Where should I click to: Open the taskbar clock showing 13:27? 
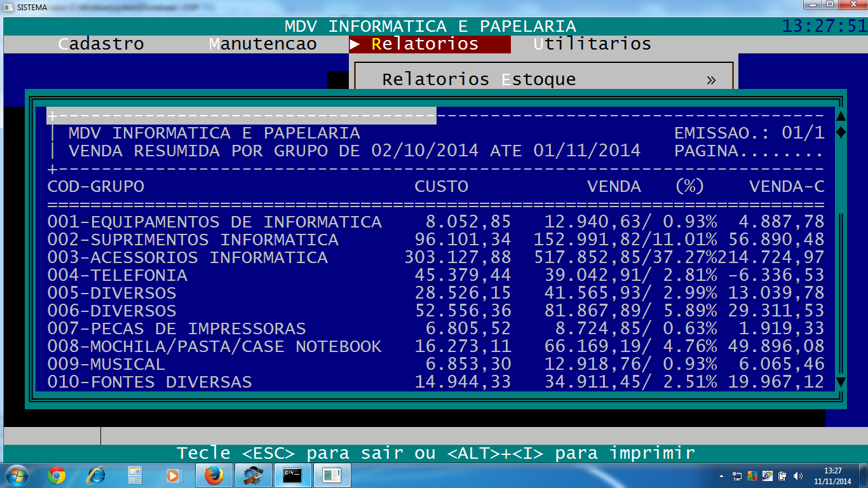832,475
